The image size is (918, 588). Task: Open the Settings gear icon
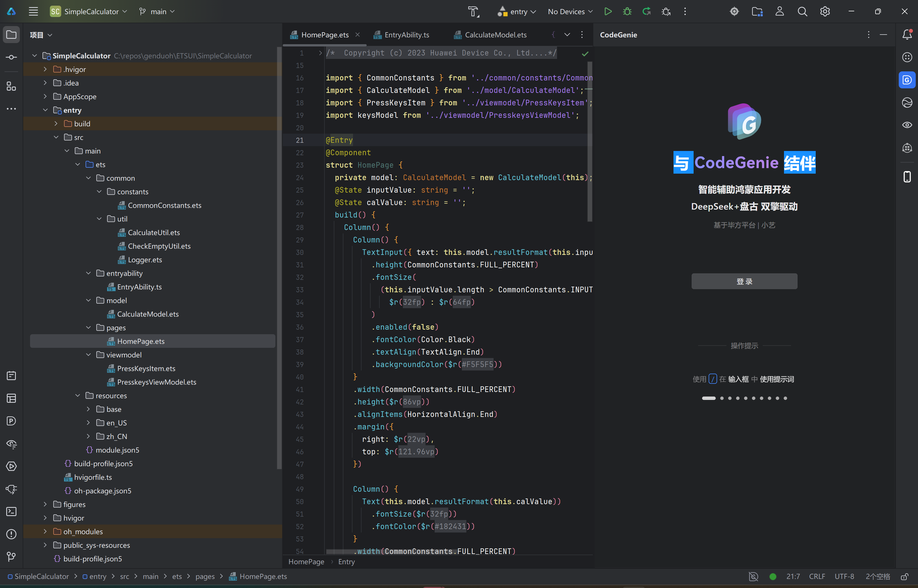[x=825, y=11]
